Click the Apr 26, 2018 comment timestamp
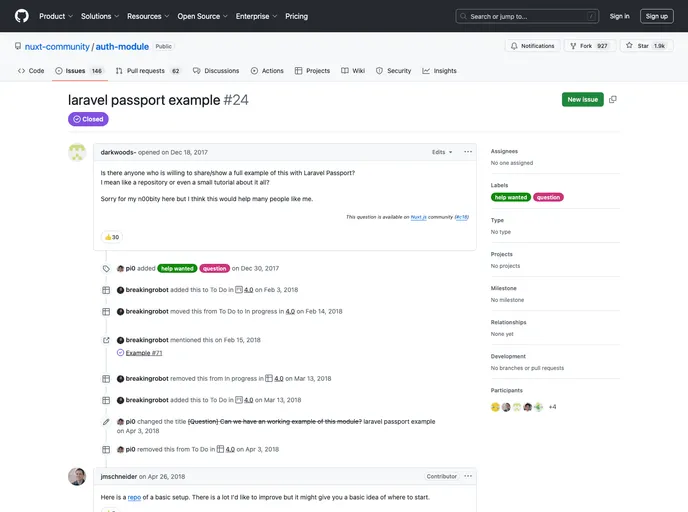Screen dimensions: 688x512 [x=166, y=476]
